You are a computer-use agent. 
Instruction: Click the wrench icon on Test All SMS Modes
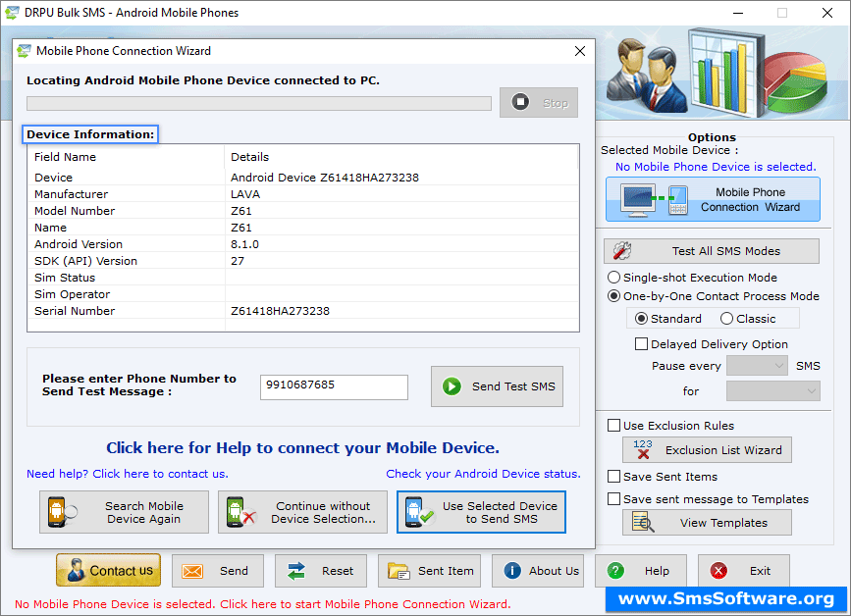pos(622,251)
